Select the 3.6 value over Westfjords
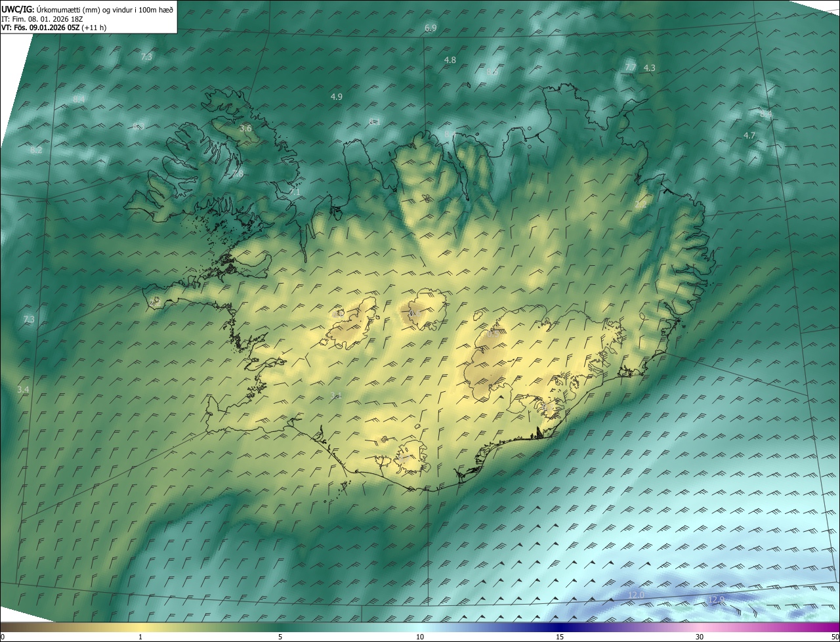 coord(246,129)
